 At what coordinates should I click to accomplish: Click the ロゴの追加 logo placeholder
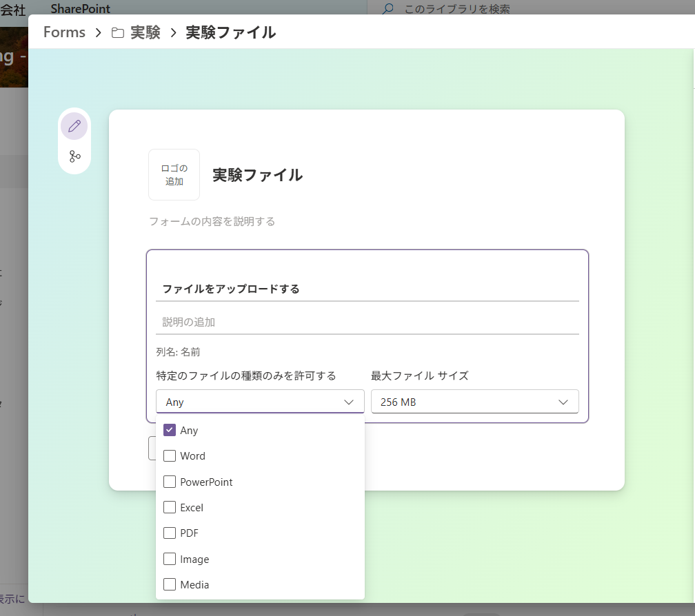click(x=174, y=175)
